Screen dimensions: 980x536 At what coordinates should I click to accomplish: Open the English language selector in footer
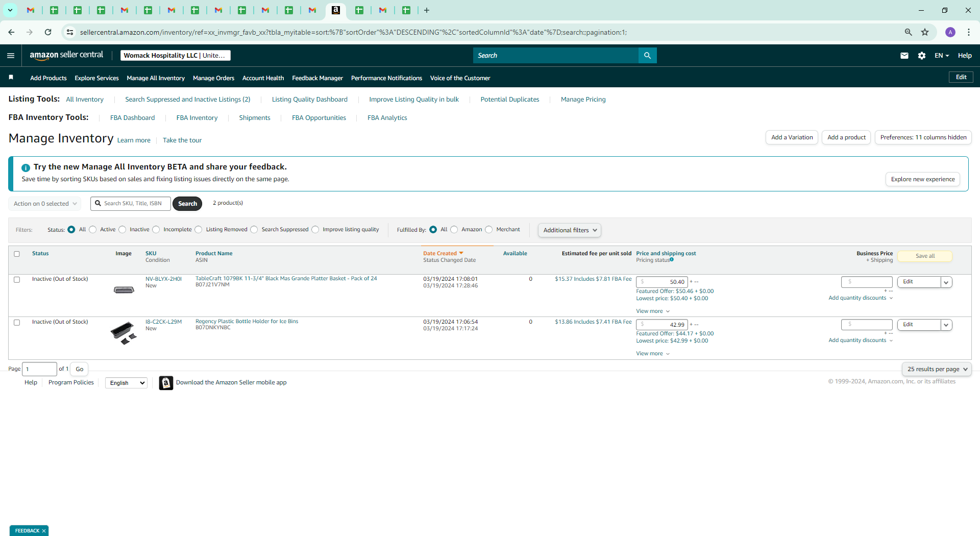126,383
